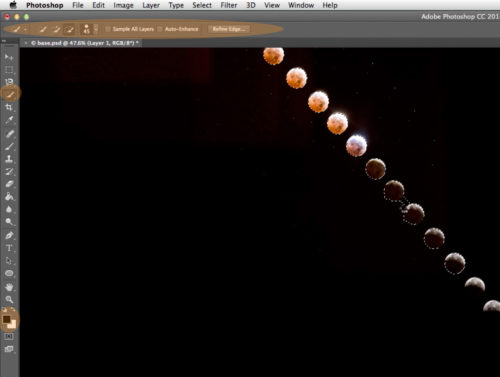Select the History Brush tool
Viewport: 500px width, 377px height.
(9, 172)
